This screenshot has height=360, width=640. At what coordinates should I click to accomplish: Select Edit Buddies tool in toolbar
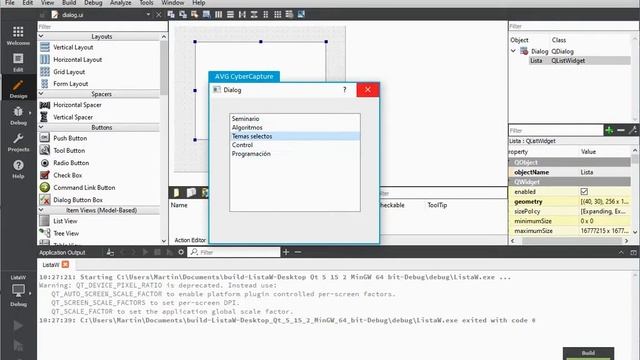[195, 15]
